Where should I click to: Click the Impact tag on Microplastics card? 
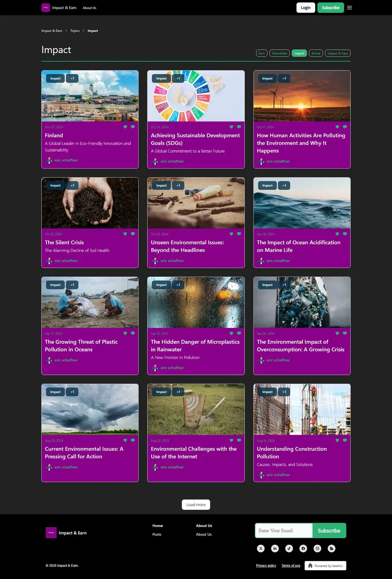tap(161, 285)
